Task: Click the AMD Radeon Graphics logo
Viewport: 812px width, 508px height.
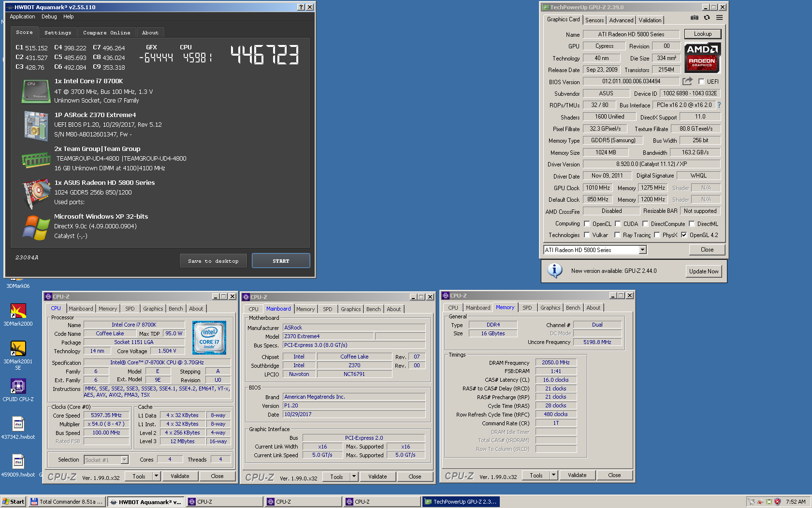Action: tap(702, 58)
